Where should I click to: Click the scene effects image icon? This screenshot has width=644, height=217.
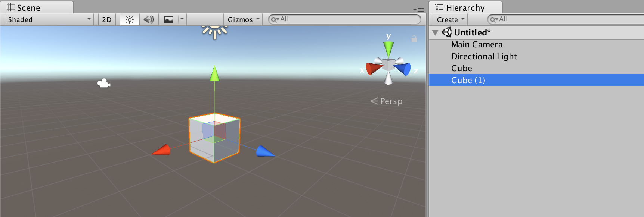(x=169, y=20)
